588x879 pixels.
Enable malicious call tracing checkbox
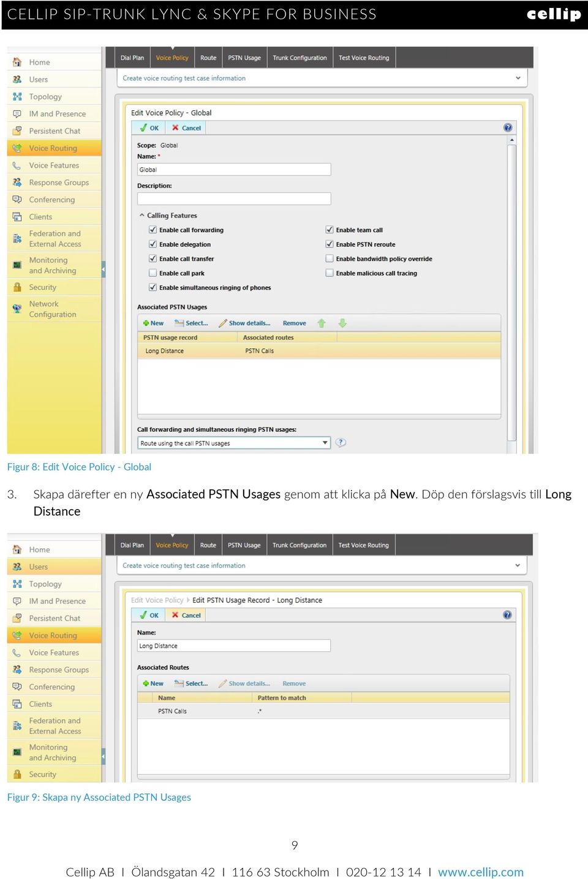[x=330, y=273]
